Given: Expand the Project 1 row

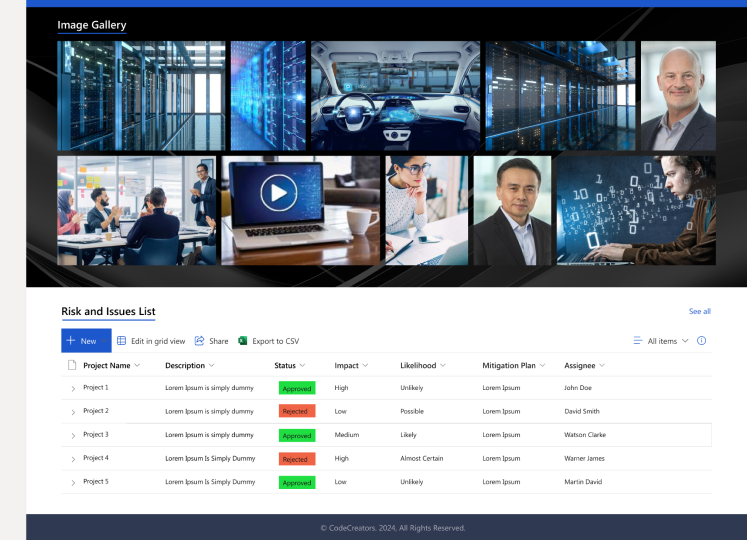Looking at the screenshot, I should [73, 388].
